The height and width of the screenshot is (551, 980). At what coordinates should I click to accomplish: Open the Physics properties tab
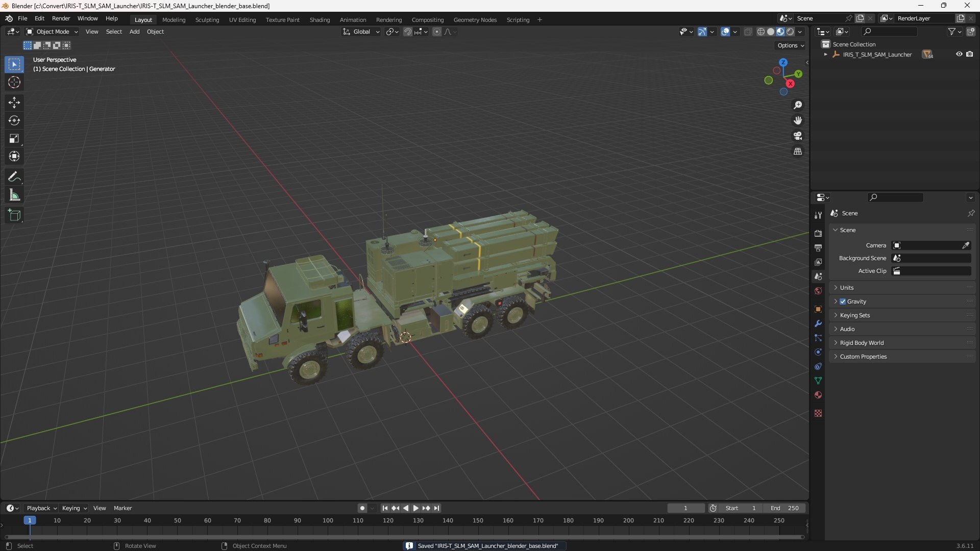[818, 352]
